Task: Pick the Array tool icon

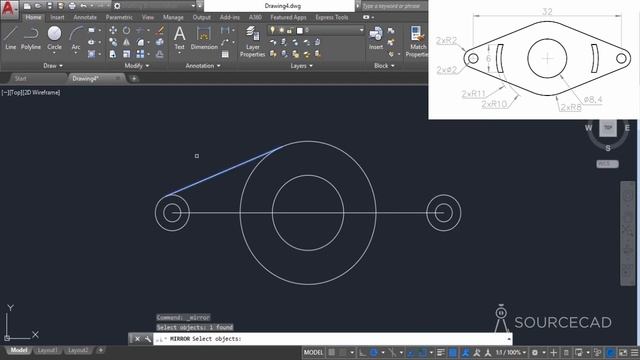Action: (140, 54)
